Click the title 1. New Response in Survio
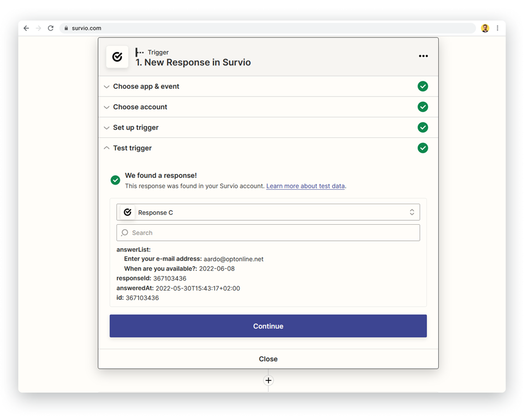 pyautogui.click(x=193, y=62)
